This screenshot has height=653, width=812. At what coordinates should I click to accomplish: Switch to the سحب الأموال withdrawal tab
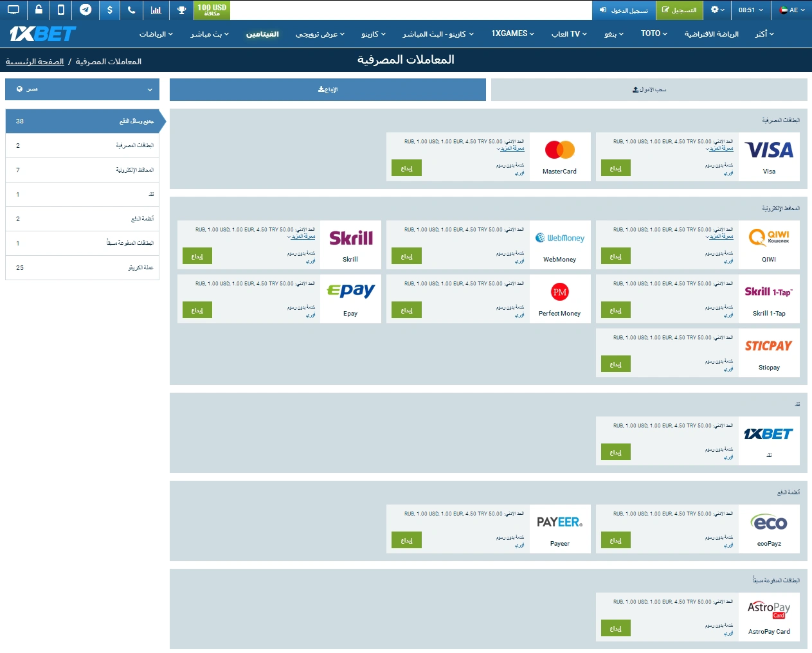pos(648,89)
